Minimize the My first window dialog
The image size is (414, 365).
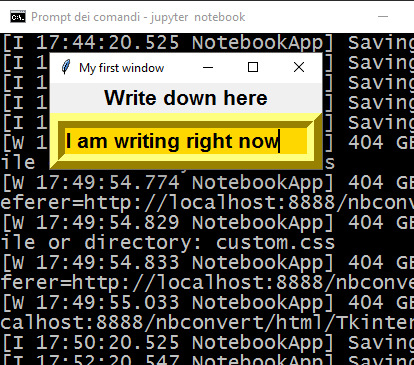208,68
